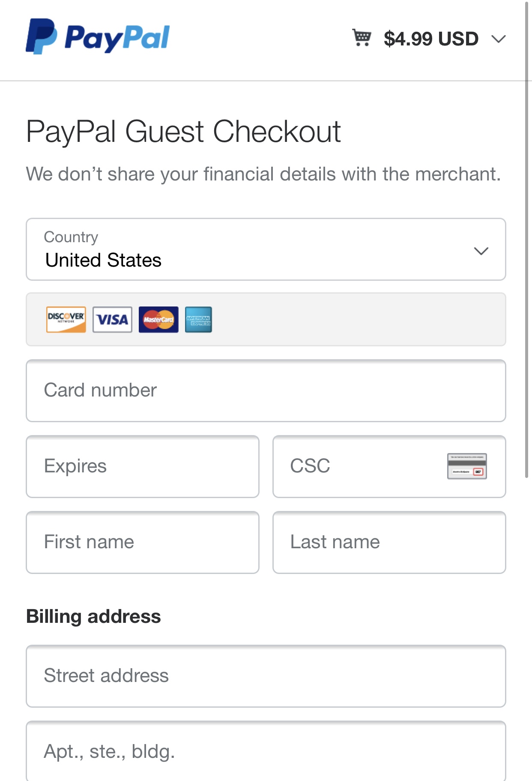Select the CSC input field
The width and height of the screenshot is (532, 781).
click(x=389, y=466)
